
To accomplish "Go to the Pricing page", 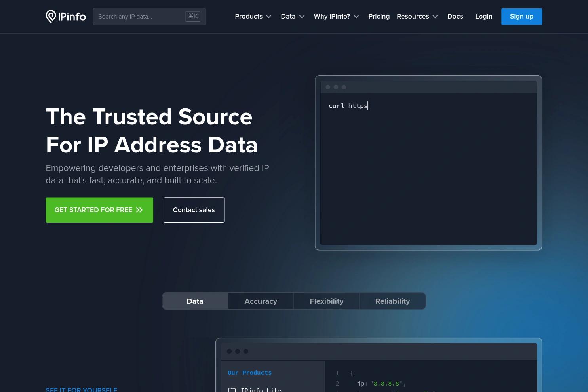I will pyautogui.click(x=379, y=16).
